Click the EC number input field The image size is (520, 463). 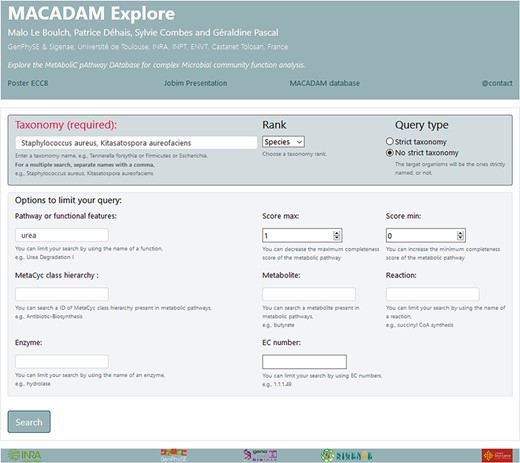point(304,361)
